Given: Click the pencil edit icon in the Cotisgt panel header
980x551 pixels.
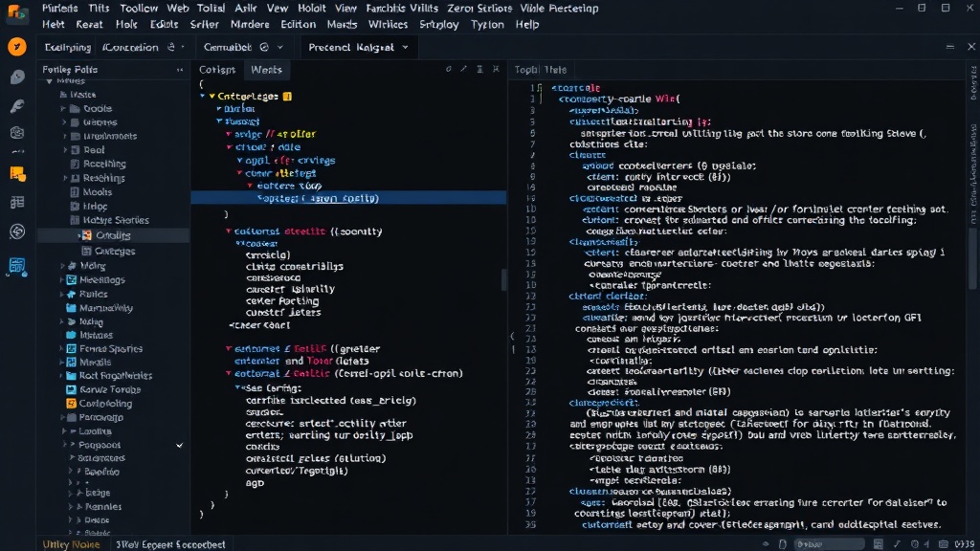Looking at the screenshot, I should 464,69.
